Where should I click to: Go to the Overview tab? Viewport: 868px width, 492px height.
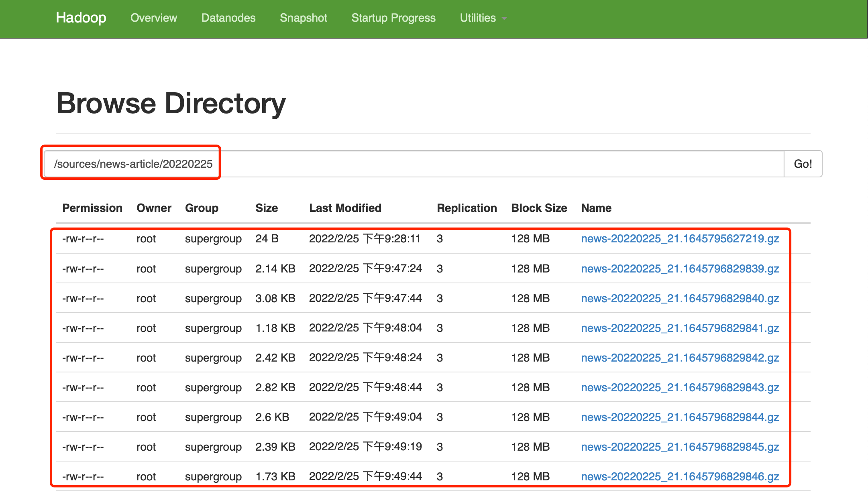(x=154, y=18)
